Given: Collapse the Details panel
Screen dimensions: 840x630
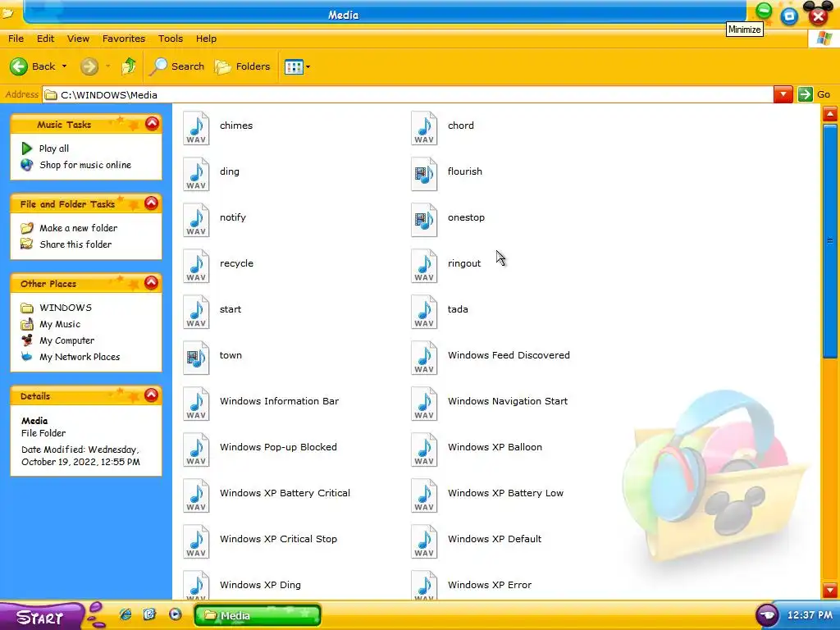Looking at the screenshot, I should (x=152, y=395).
